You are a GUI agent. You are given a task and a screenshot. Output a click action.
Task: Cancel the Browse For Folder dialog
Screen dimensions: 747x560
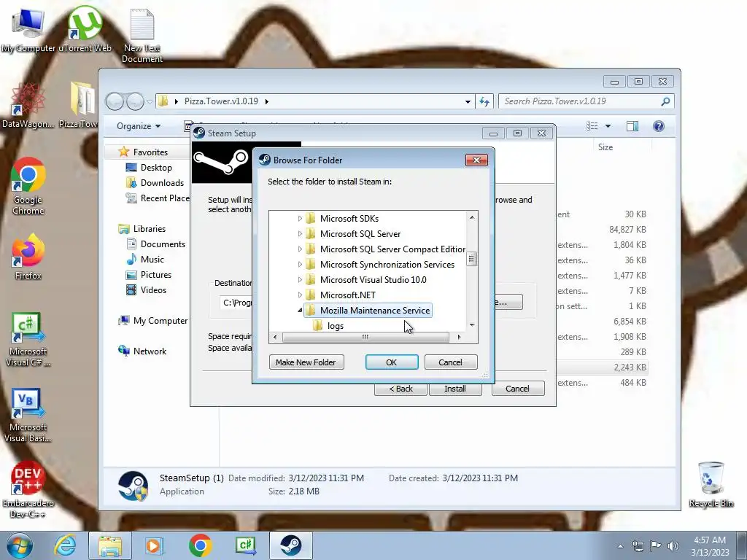tap(450, 362)
